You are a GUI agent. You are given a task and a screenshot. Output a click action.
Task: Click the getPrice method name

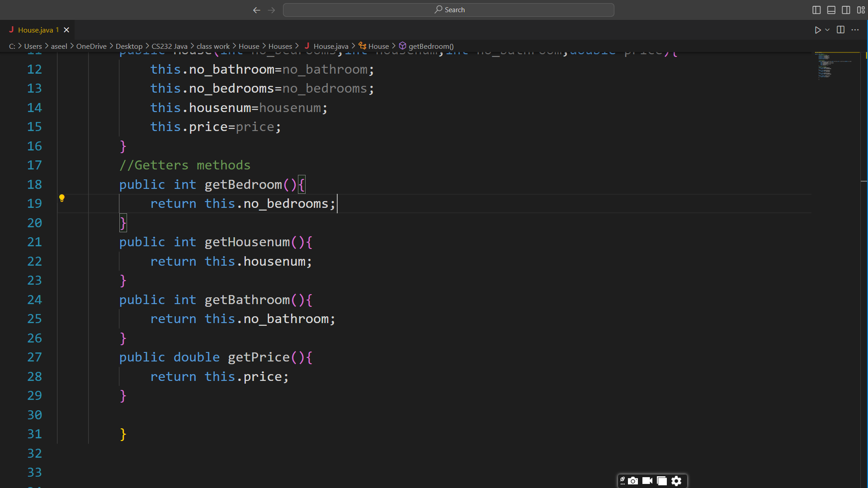[259, 357]
